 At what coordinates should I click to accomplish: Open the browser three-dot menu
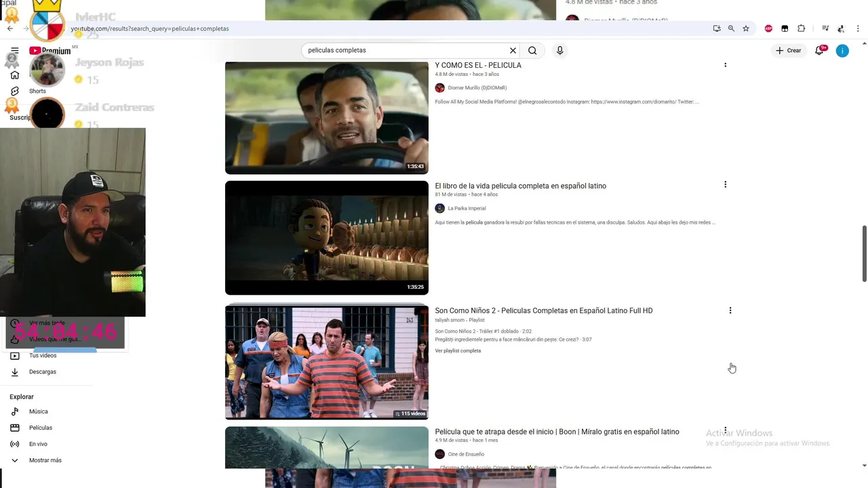(858, 28)
